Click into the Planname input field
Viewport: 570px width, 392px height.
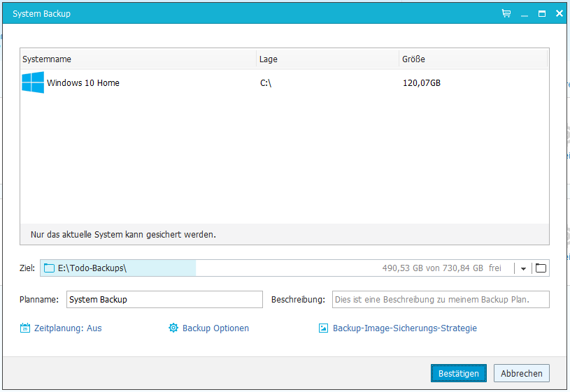164,299
